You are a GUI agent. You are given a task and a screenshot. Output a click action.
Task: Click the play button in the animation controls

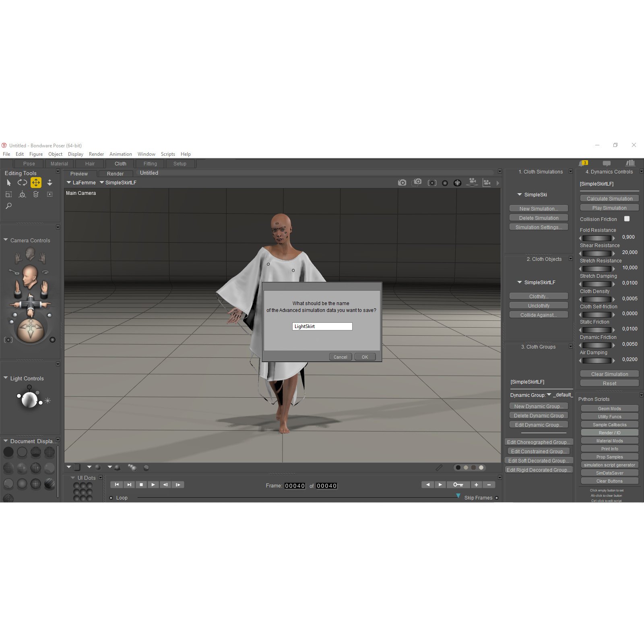coord(153,485)
